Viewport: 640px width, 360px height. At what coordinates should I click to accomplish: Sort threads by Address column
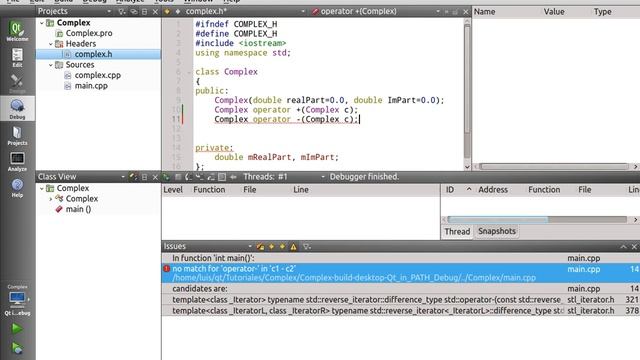[x=493, y=190]
